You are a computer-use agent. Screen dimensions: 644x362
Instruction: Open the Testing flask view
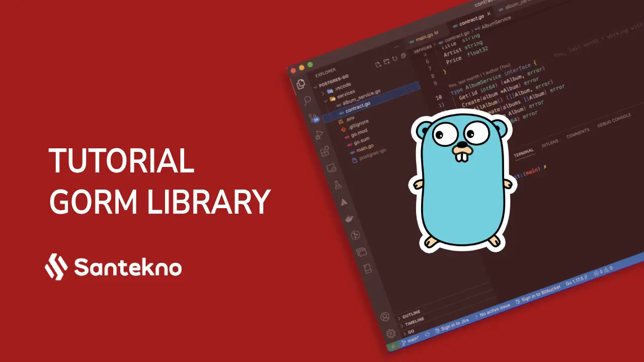338,184
